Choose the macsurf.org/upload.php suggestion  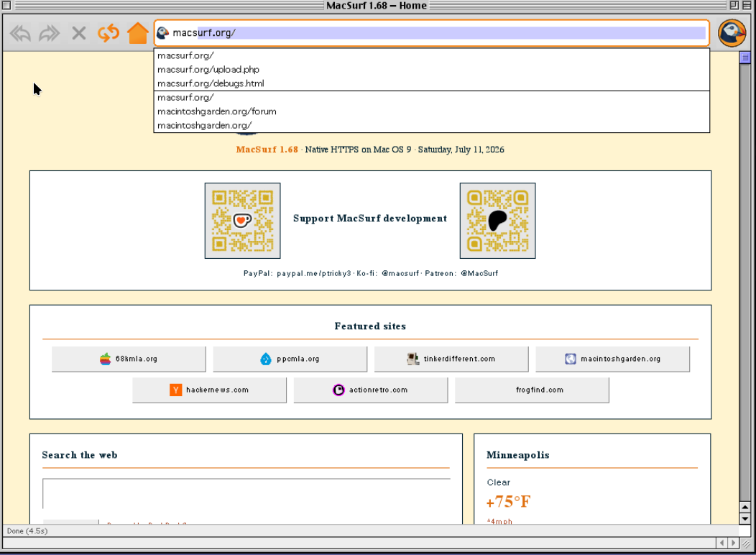[431, 70]
